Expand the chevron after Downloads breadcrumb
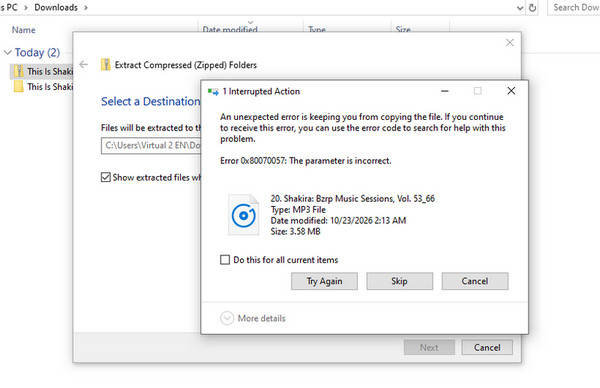This screenshot has height=388, width=600. click(86, 8)
